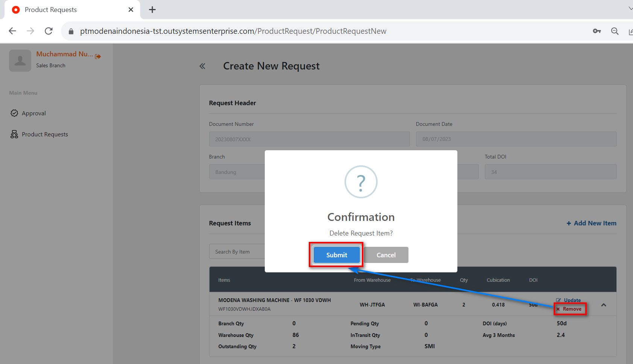Open Approval in the main menu
633x364 pixels.
33,113
